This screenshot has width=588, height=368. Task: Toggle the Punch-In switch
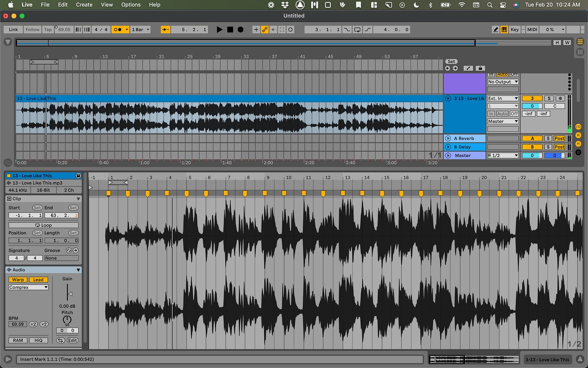(347, 30)
